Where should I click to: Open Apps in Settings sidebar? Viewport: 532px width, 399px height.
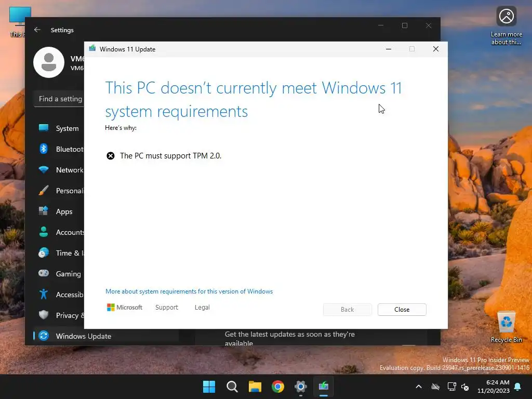tap(58, 211)
